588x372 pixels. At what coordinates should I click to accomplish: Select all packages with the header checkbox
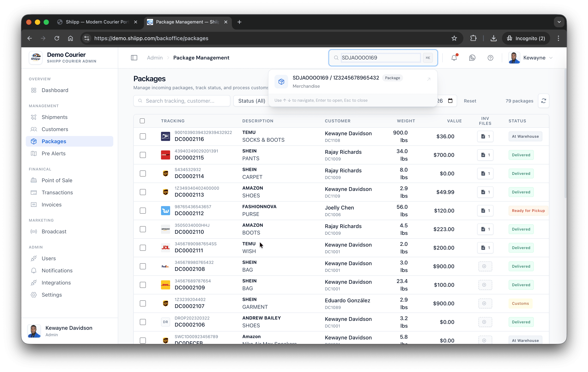click(142, 121)
